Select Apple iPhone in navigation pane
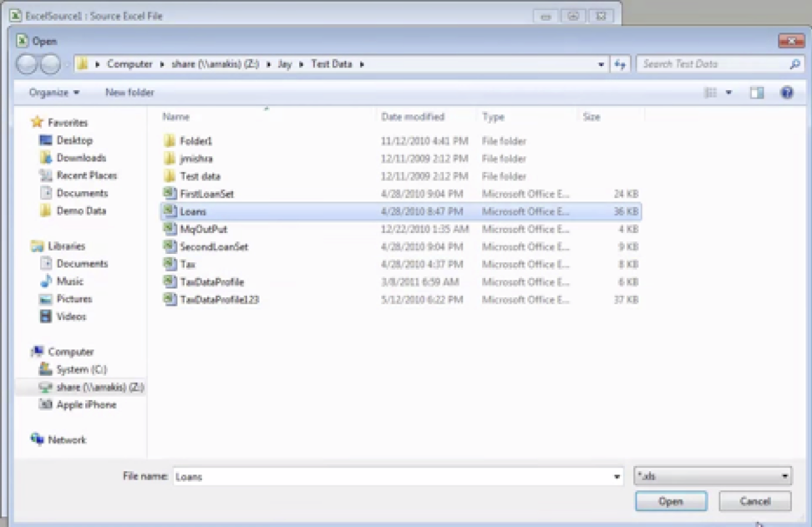The image size is (812, 527). tap(86, 405)
